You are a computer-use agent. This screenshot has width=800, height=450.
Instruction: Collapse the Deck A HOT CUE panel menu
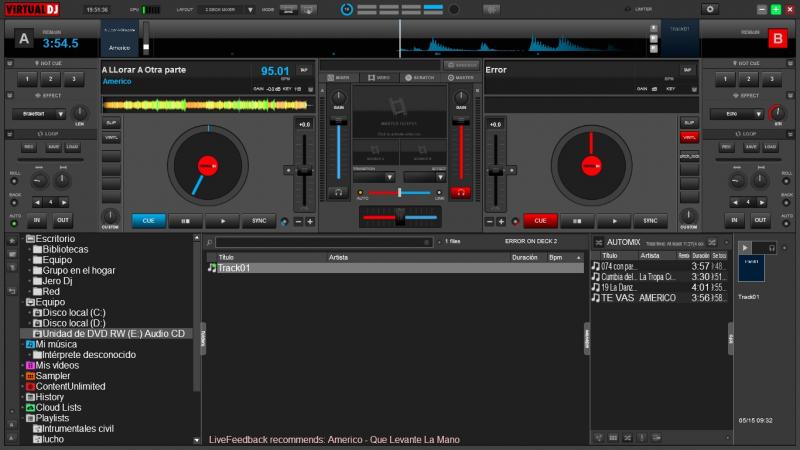pos(10,63)
